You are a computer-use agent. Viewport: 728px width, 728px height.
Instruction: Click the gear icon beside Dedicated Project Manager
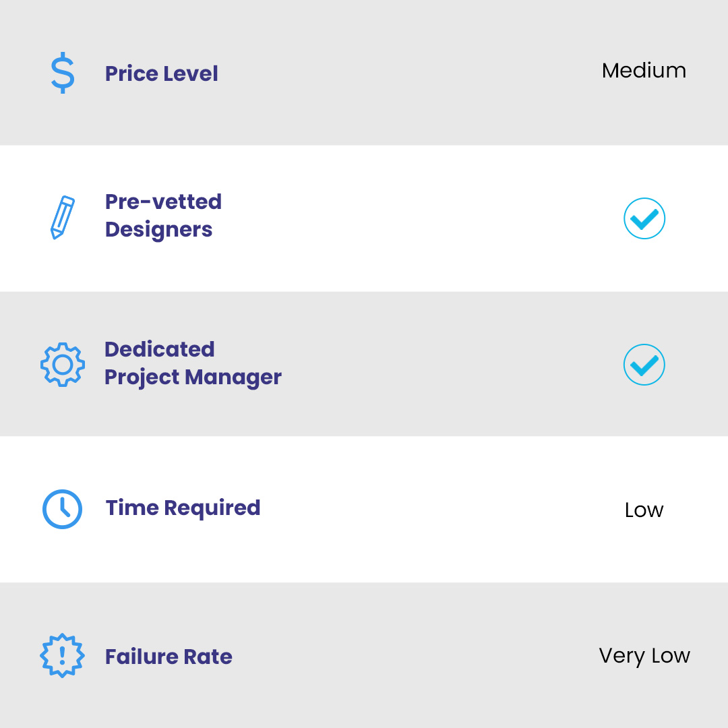63,365
